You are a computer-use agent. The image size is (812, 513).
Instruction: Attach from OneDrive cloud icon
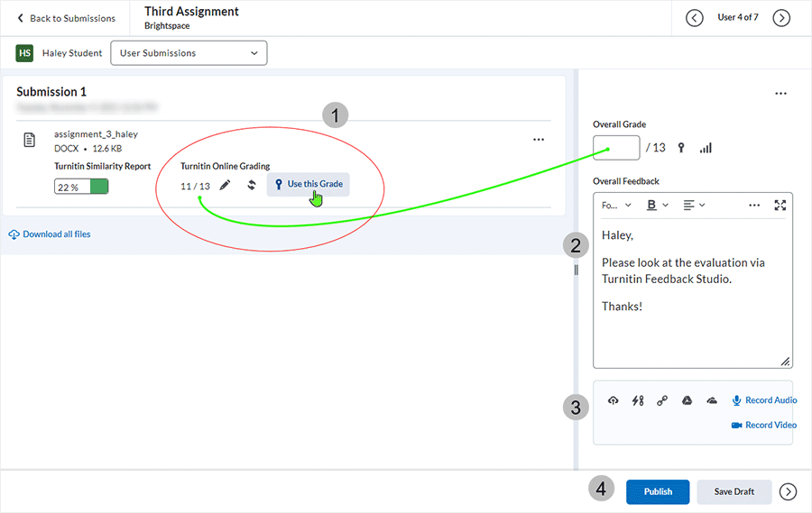pyautogui.click(x=712, y=400)
